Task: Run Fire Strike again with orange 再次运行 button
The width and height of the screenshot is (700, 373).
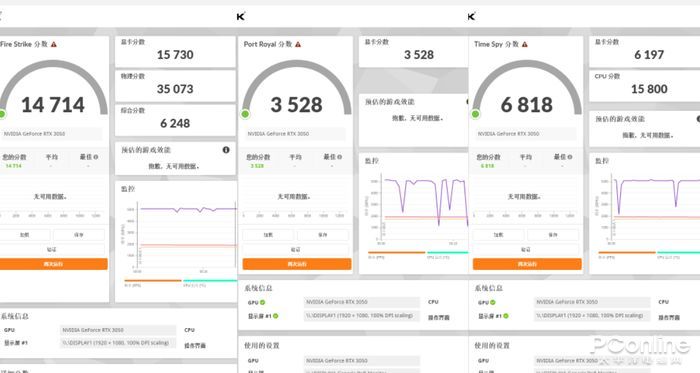Action: click(53, 264)
